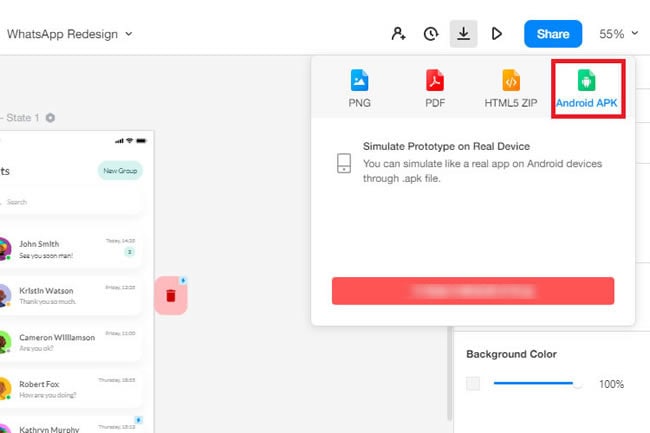Click the 100% opacity value
Viewport: 650px width, 433px height.
[x=611, y=384]
